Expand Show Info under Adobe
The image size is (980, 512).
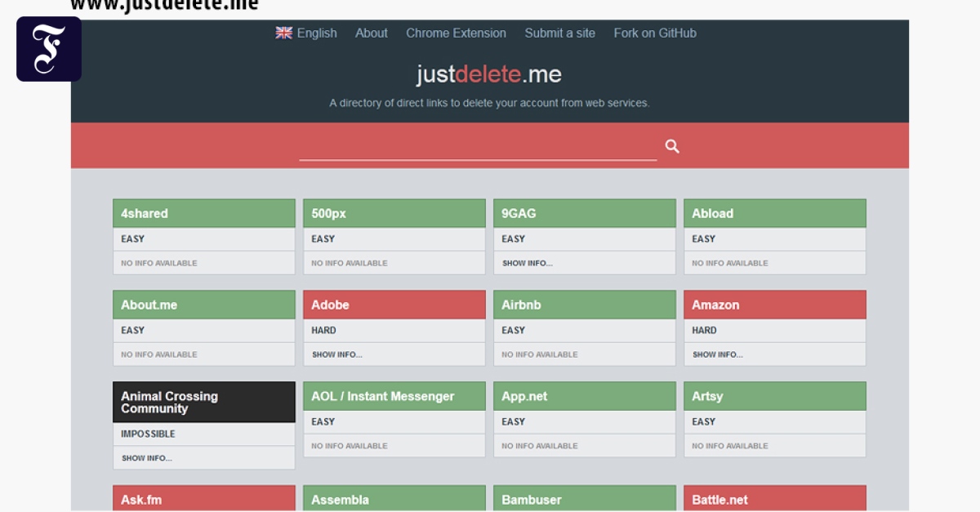(x=336, y=354)
